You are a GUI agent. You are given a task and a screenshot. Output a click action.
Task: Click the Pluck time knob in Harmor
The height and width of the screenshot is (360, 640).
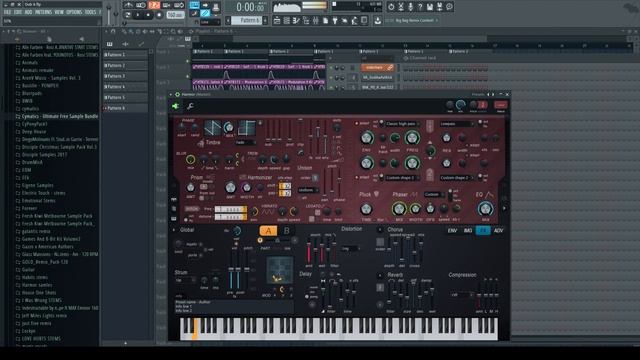pos(366,209)
